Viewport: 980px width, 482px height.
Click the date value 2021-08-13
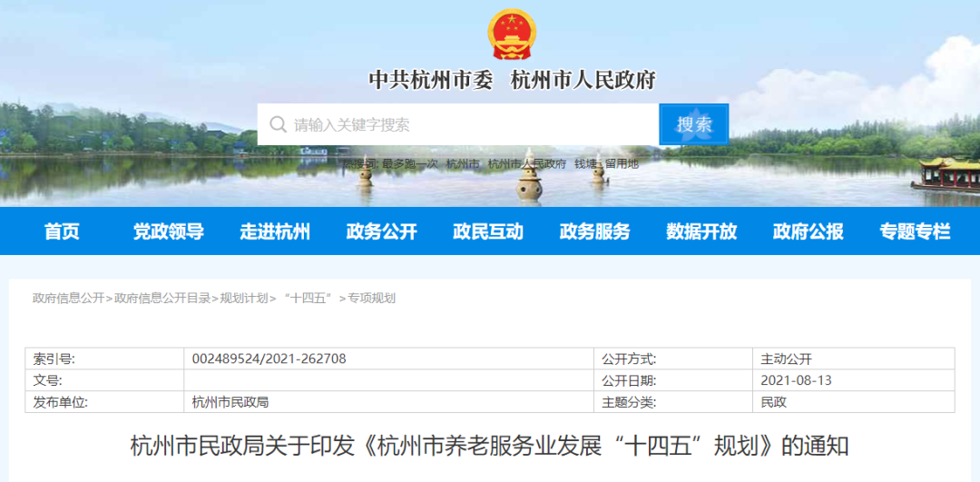pyautogui.click(x=796, y=380)
